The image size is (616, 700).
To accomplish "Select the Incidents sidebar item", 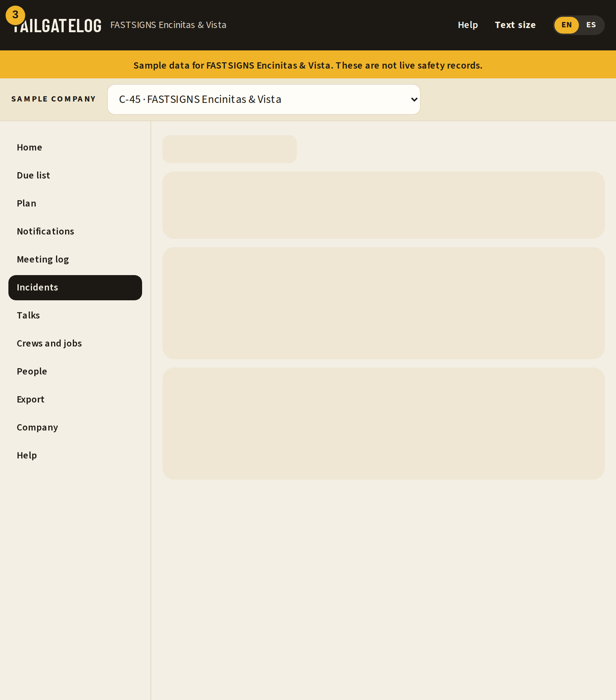I will pos(75,287).
